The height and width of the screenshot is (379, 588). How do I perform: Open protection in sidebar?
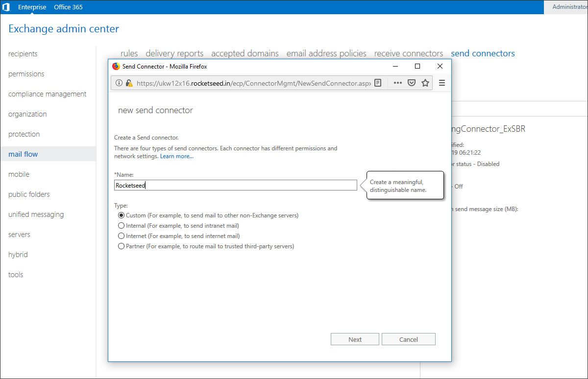tap(24, 134)
